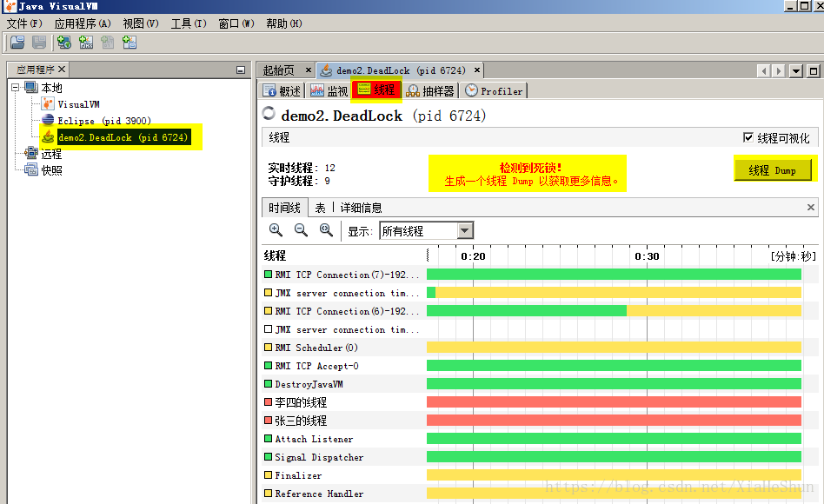Click Add Remote Host toolbar icon
The image size is (824, 504).
click(64, 42)
